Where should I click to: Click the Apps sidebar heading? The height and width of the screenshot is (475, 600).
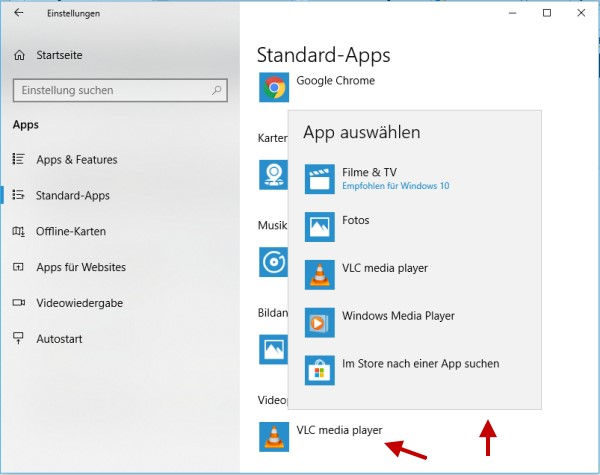pyautogui.click(x=26, y=125)
